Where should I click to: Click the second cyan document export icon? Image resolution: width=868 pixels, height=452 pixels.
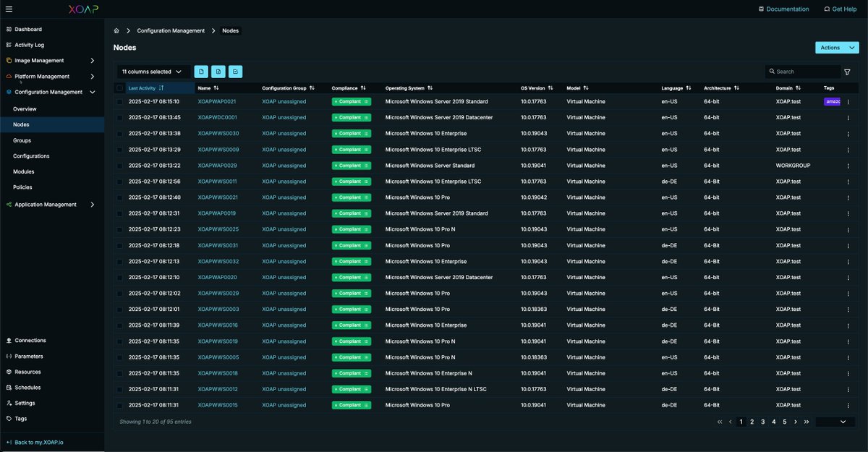(x=218, y=72)
